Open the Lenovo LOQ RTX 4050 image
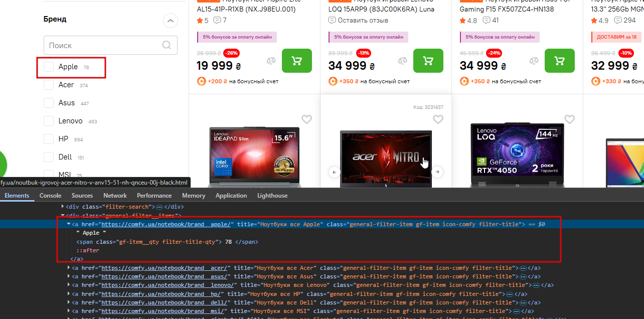Image resolution: width=644 pixels, height=319 pixels. [x=517, y=155]
